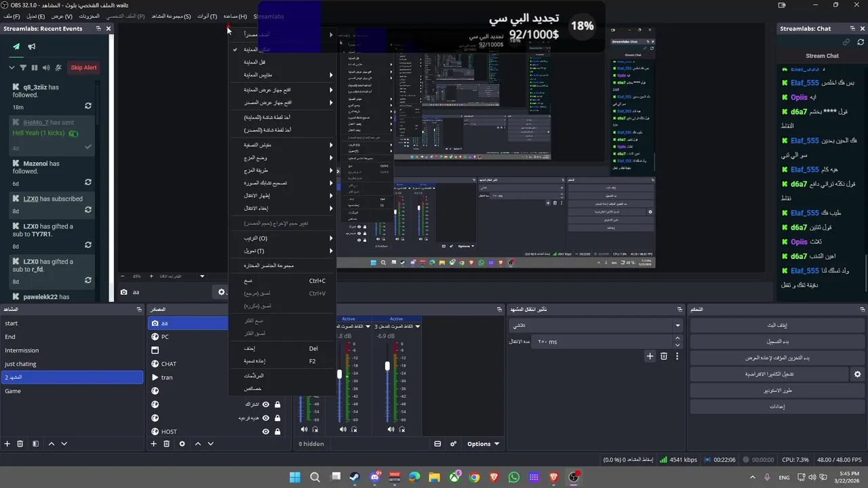The width and height of the screenshot is (868, 488).
Task: Expand the مقاييس المعاينة submenu
Action: tap(282, 75)
